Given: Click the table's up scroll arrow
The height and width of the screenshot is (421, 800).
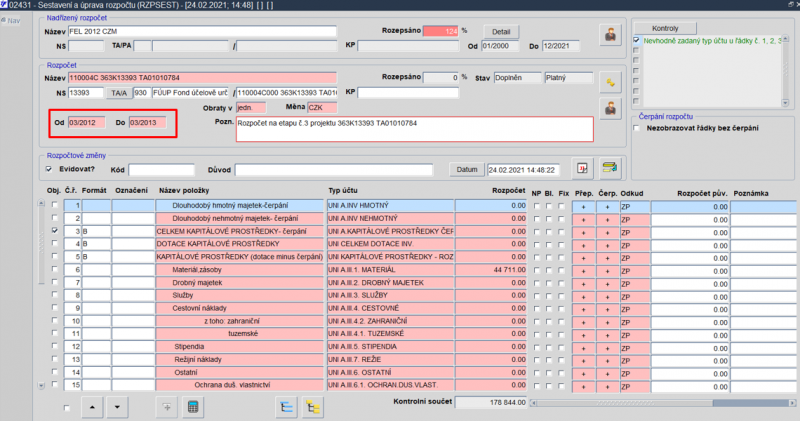Looking at the screenshot, I should point(41,203).
